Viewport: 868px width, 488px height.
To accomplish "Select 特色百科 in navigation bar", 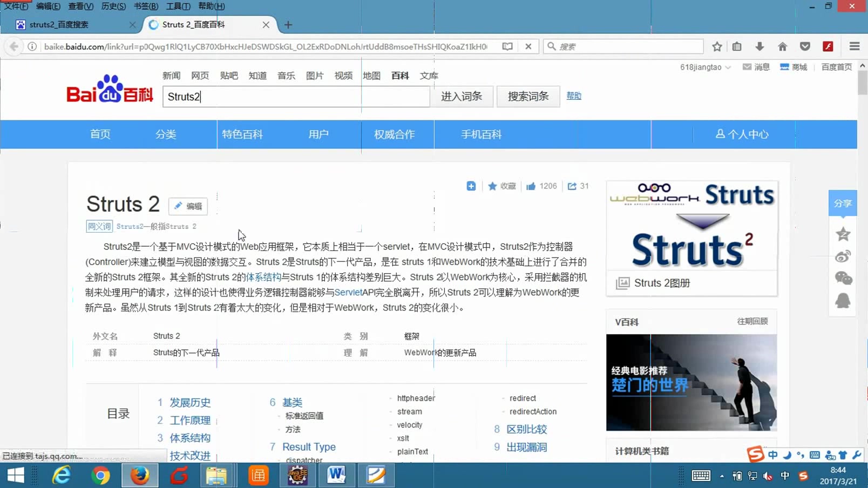I will 242,134.
